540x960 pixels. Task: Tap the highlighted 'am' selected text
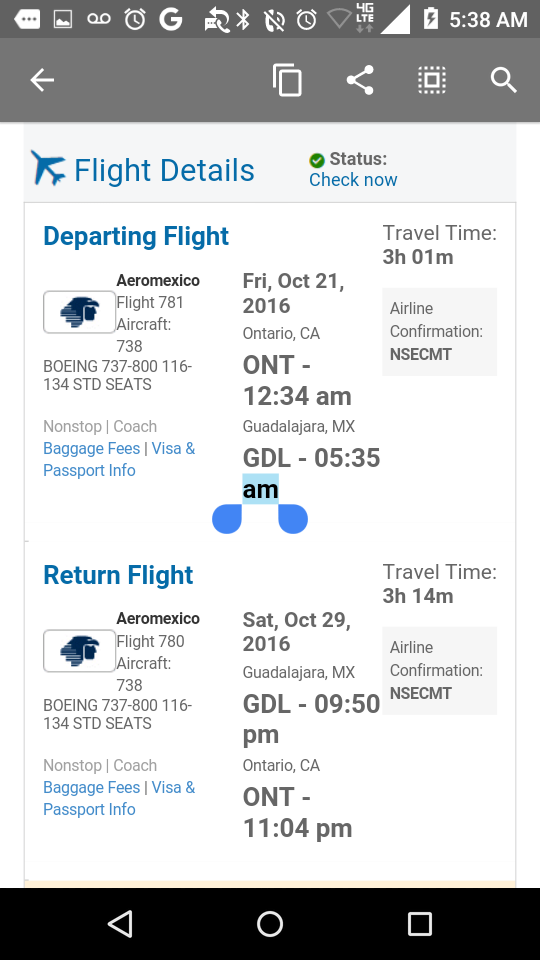point(261,489)
